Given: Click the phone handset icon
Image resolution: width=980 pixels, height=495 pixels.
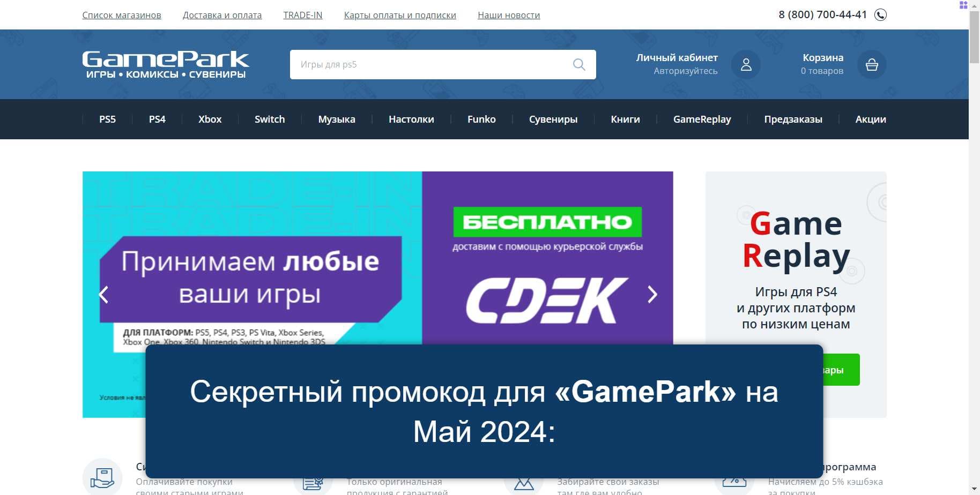Looking at the screenshot, I should [x=880, y=15].
